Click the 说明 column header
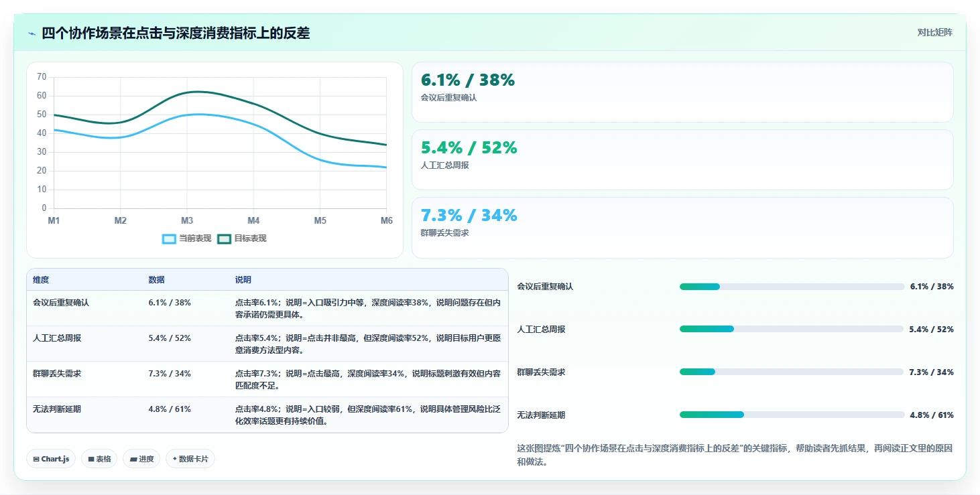The height and width of the screenshot is (495, 980). coord(243,280)
